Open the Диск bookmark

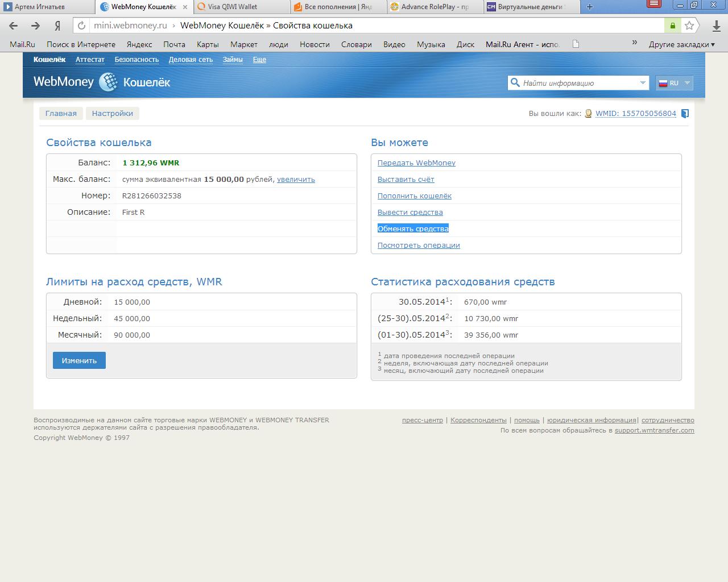[465, 44]
